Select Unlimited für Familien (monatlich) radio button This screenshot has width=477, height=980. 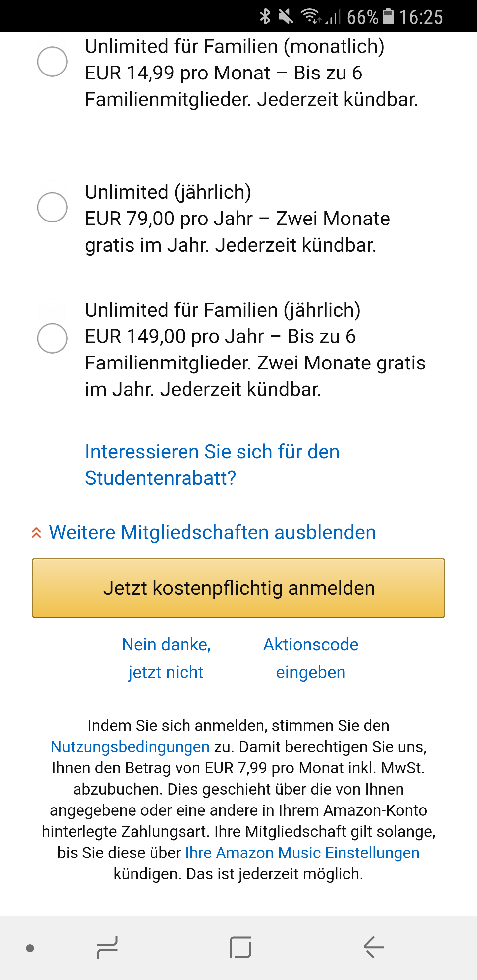coord(52,62)
